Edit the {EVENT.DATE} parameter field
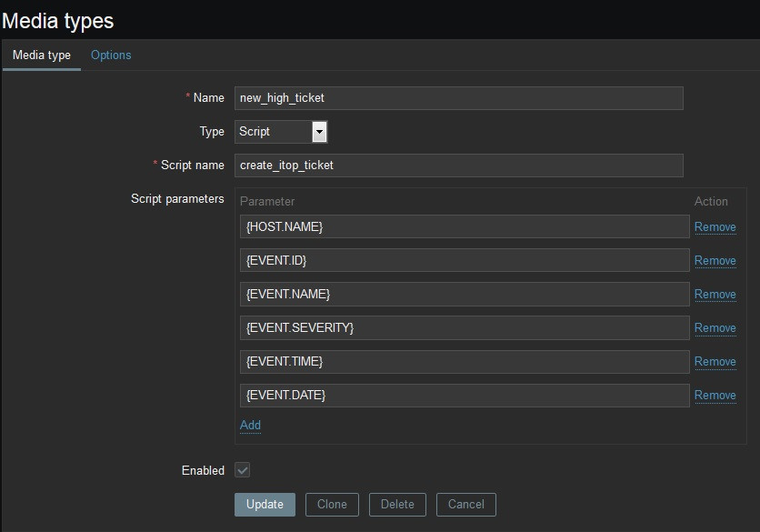The height and width of the screenshot is (532, 760). click(x=465, y=396)
